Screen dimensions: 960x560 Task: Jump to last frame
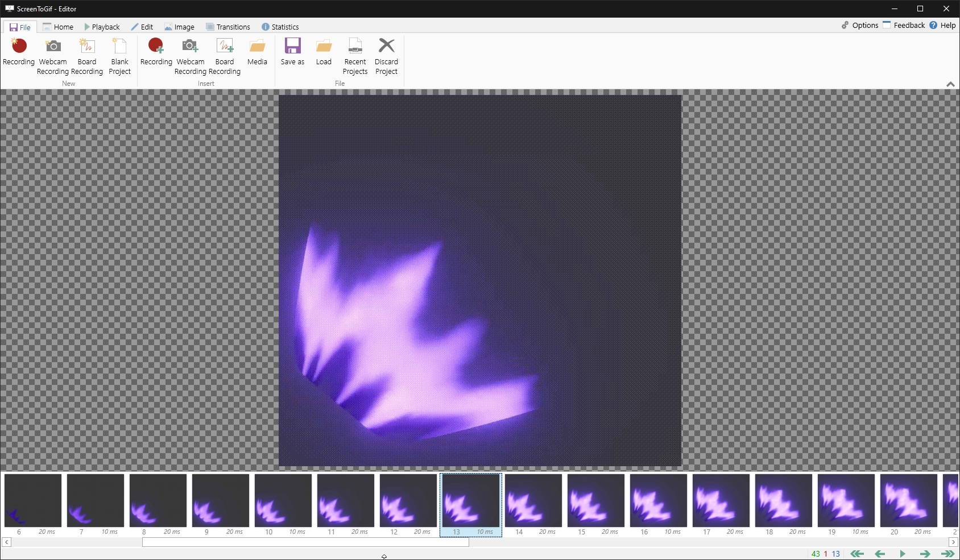click(x=947, y=554)
